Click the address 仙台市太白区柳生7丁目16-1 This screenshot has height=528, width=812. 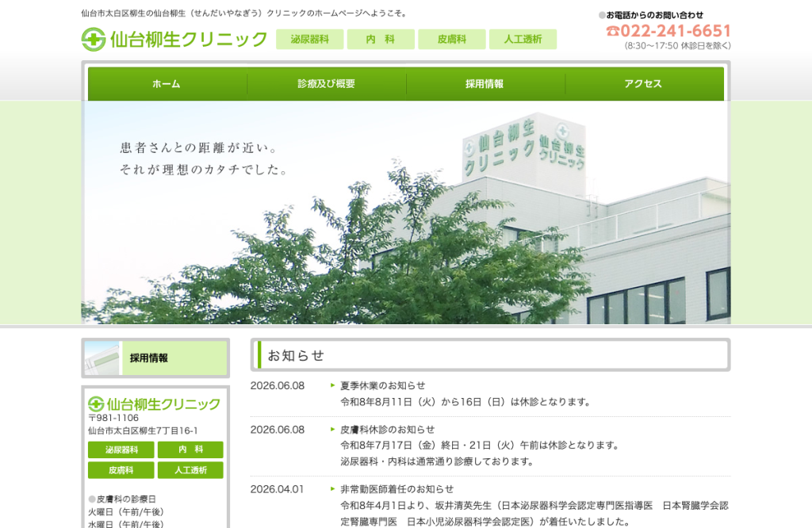(x=143, y=430)
